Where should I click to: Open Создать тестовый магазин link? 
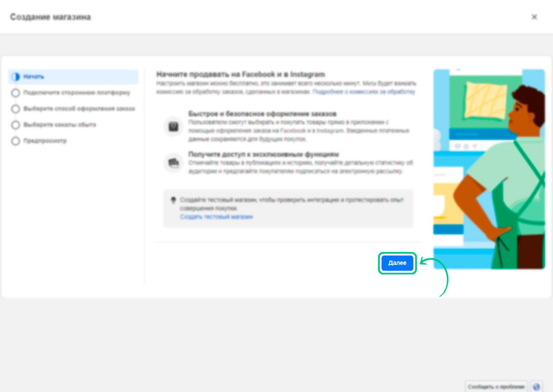click(x=216, y=217)
